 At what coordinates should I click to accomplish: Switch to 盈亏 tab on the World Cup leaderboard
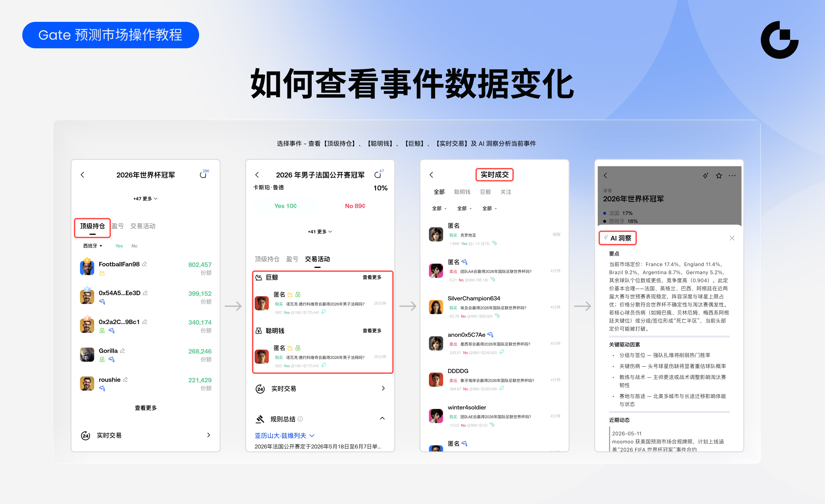pyautogui.click(x=118, y=226)
